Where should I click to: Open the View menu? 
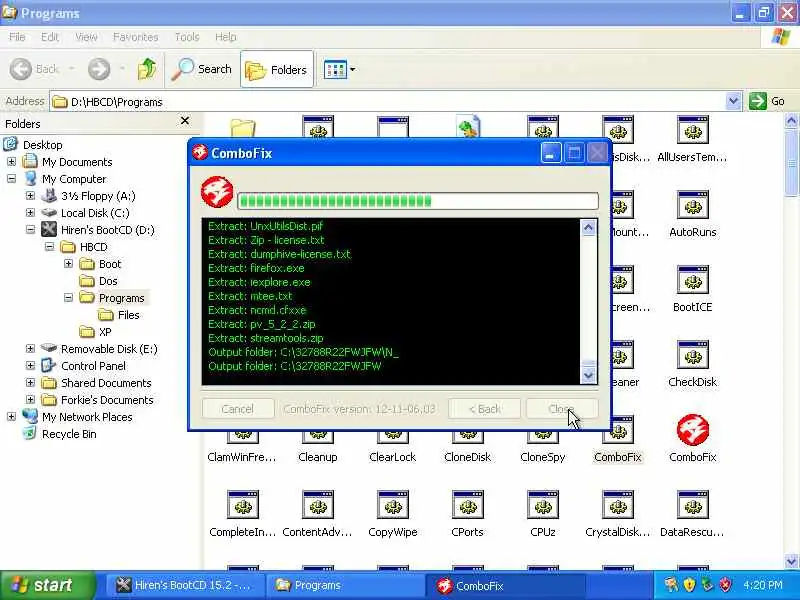pos(86,37)
